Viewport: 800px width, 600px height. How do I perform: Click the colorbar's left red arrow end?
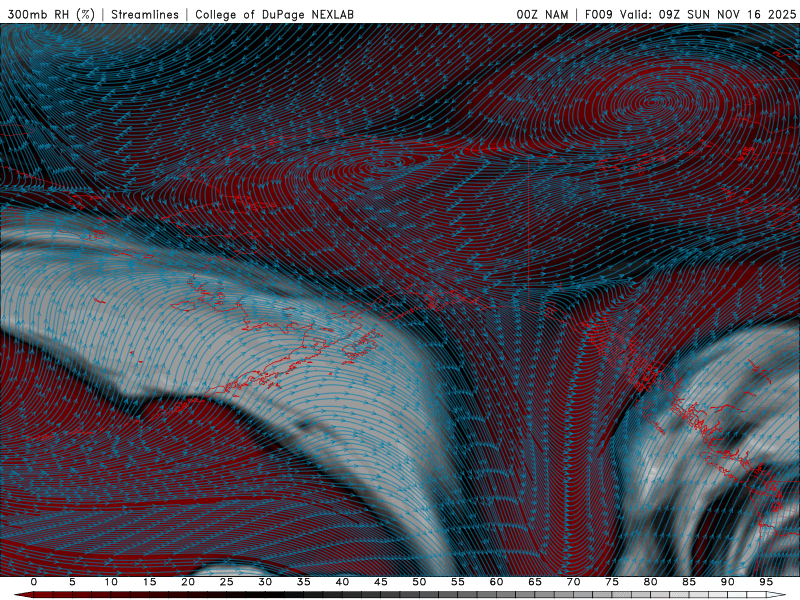[23, 594]
